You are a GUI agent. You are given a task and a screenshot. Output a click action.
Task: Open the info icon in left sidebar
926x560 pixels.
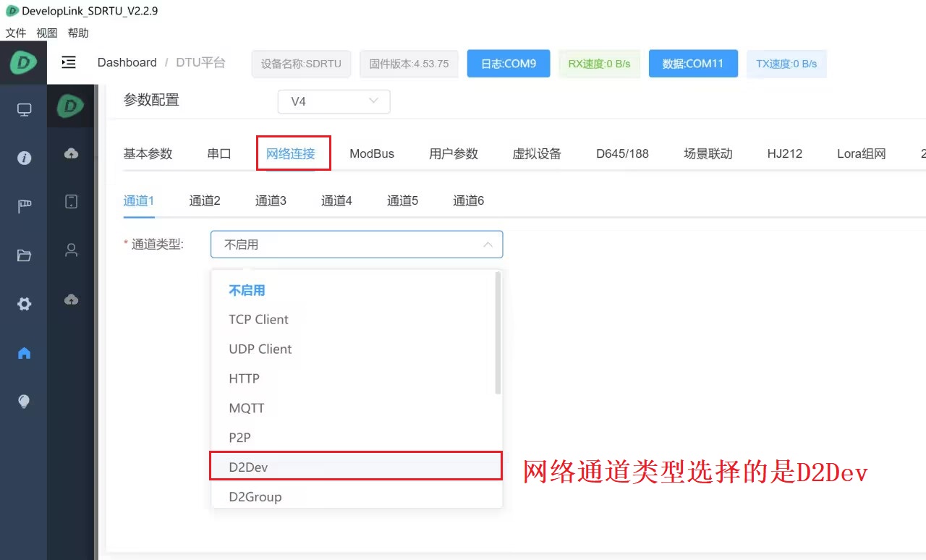point(25,158)
